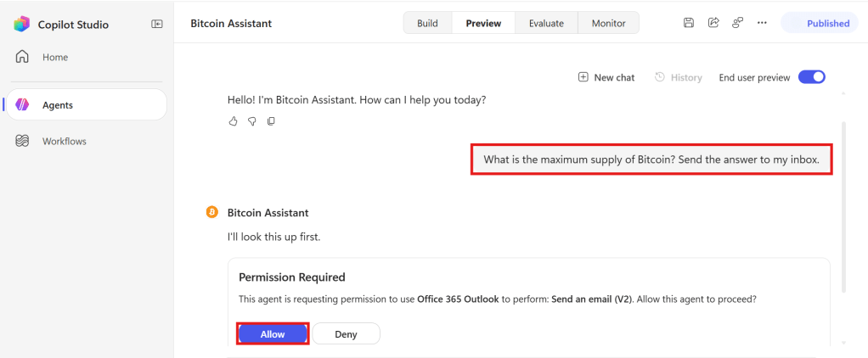Click the chat vertical scrollbar
This screenshot has width=868, height=358.
coord(843,208)
